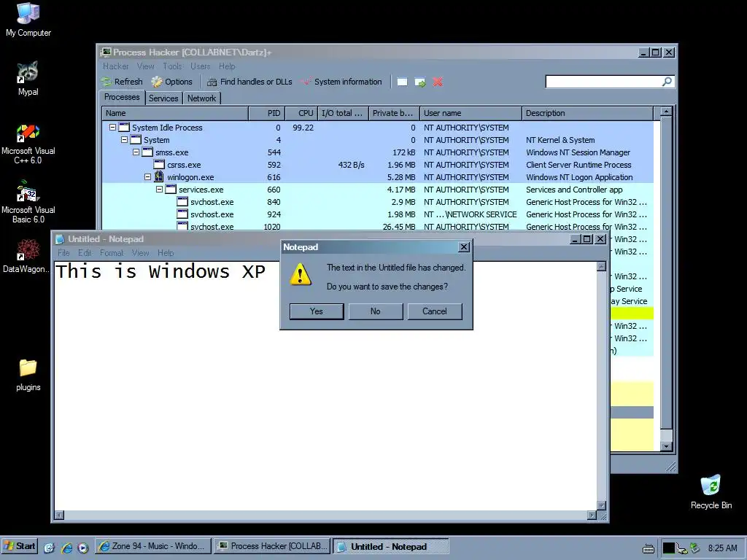Click No in the Notepad dialog
The image size is (747, 560).
coord(376,311)
